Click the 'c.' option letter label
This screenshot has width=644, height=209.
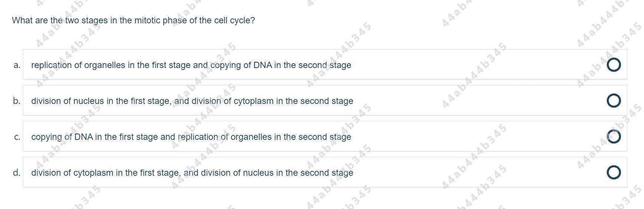pyautogui.click(x=17, y=137)
